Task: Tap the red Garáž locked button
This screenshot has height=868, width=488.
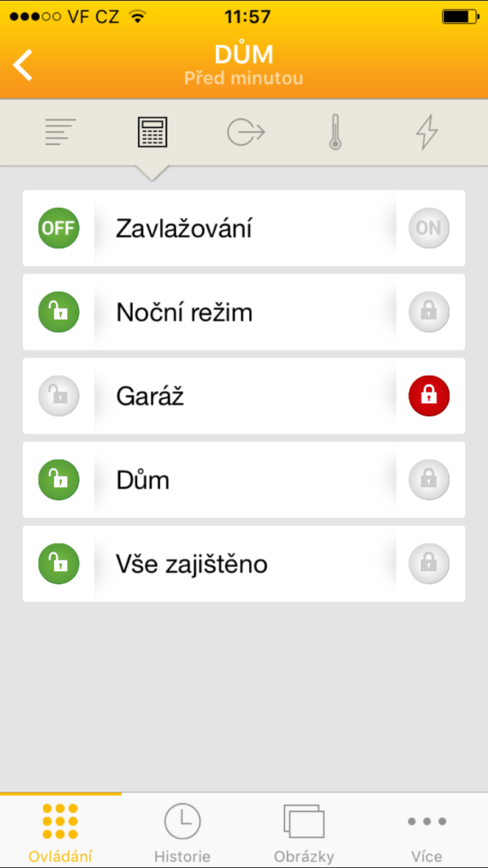Action: 429,396
